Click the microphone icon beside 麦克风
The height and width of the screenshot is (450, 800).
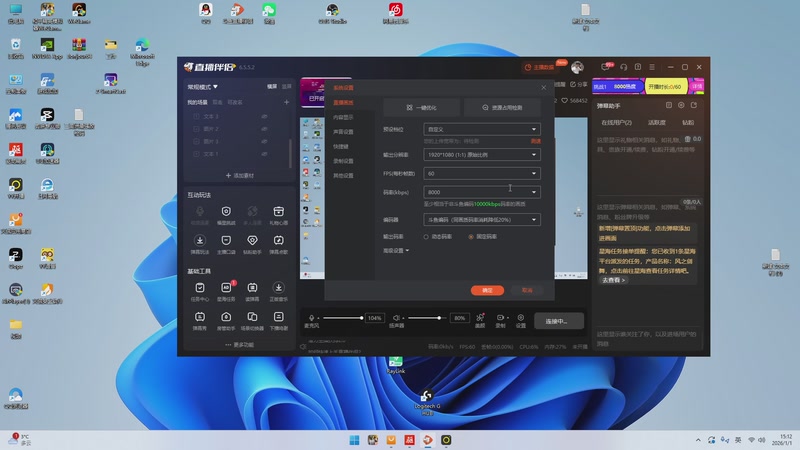[x=311, y=318]
